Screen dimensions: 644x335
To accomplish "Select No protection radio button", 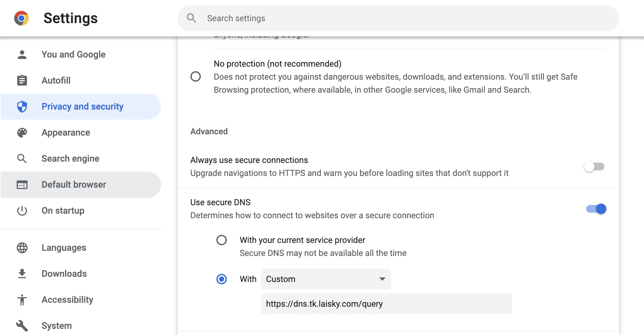I will pos(196,77).
